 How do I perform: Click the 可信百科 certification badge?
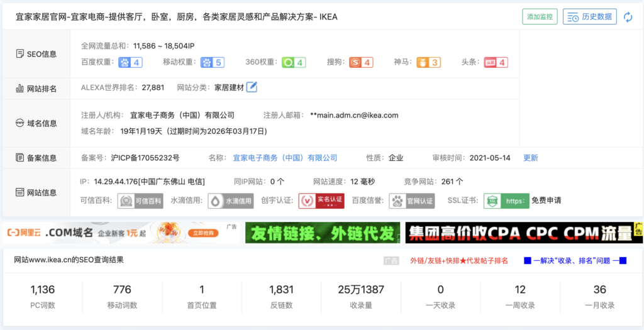click(140, 201)
